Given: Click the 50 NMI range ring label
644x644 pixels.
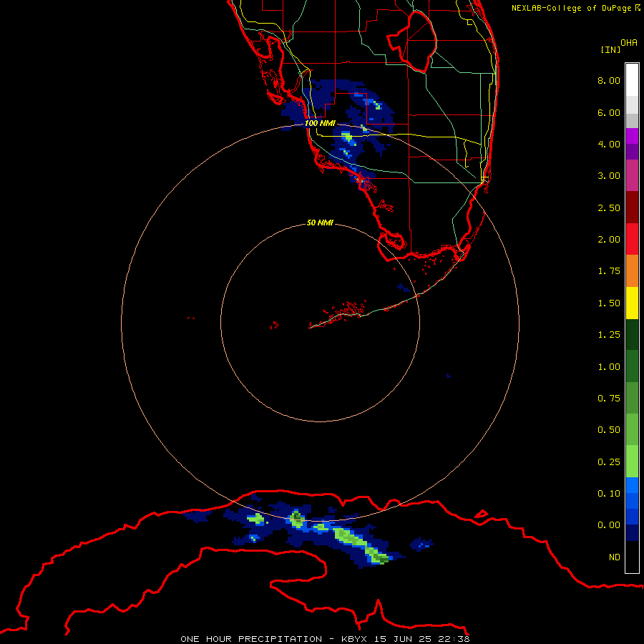Looking at the screenshot, I should point(320,223).
